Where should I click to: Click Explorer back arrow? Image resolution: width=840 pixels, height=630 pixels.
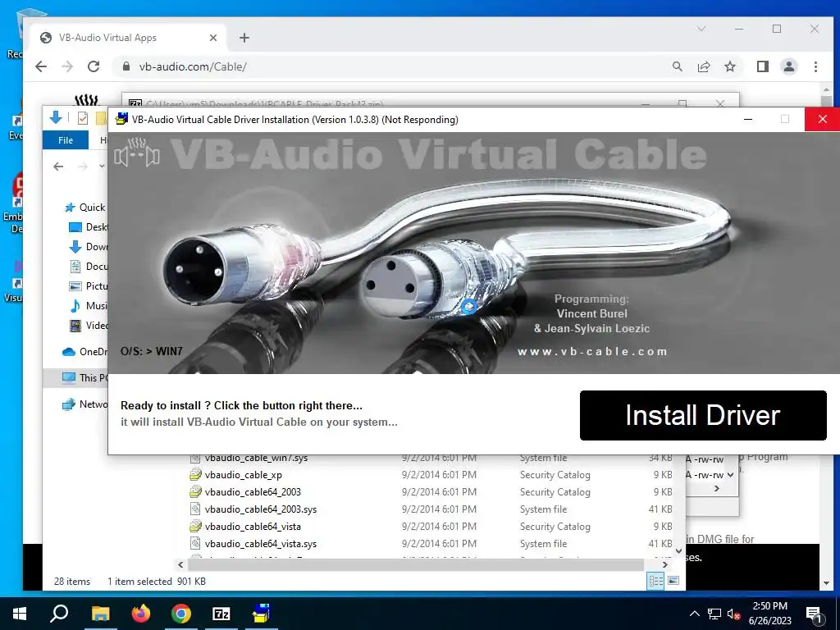(x=58, y=167)
